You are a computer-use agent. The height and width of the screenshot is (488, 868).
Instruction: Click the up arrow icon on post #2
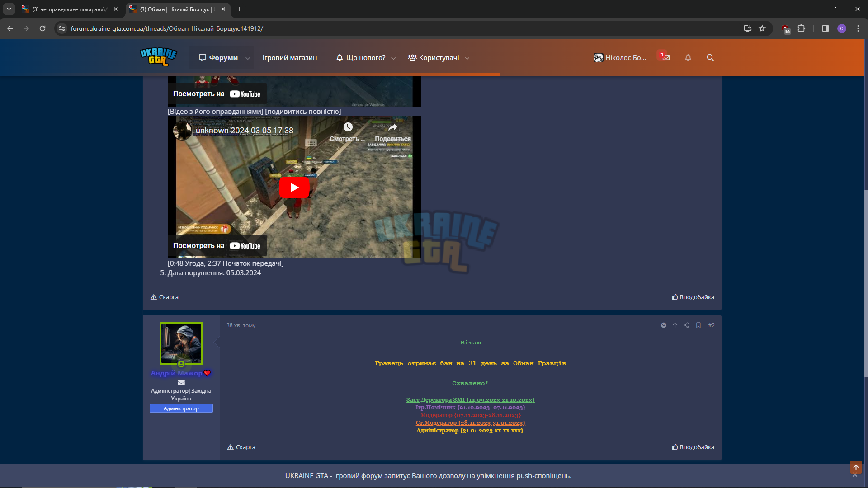(x=675, y=325)
